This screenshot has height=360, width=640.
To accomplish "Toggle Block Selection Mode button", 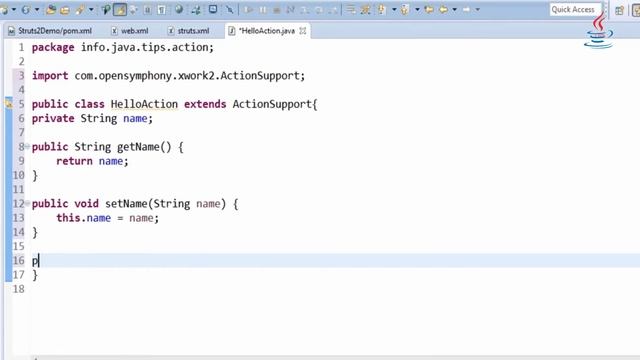I will click(x=147, y=9).
